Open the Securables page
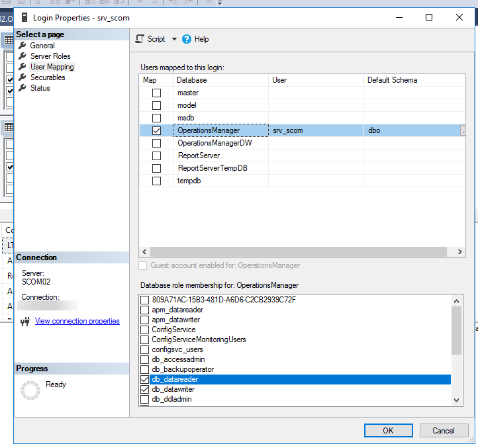 click(48, 77)
